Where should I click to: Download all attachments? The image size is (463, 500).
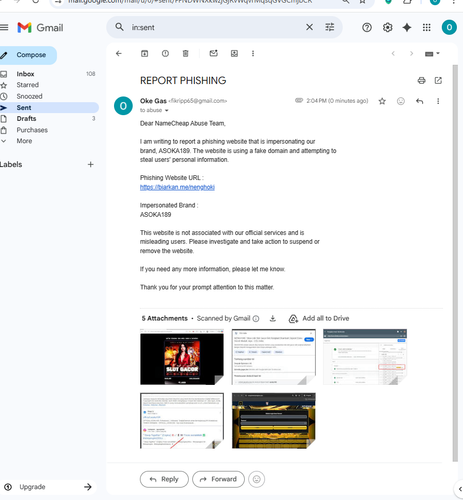(273, 319)
